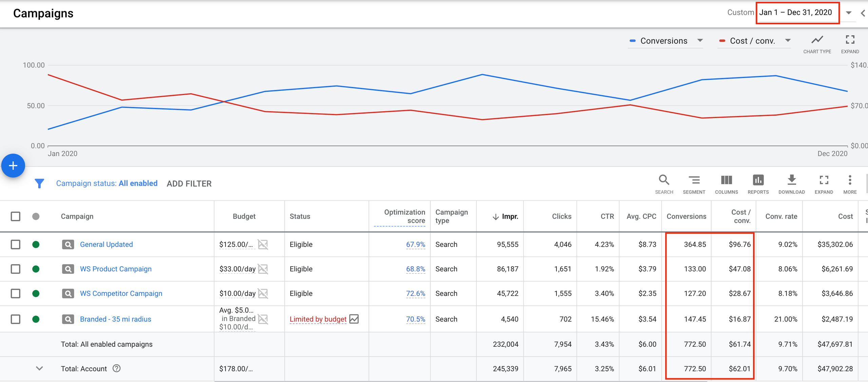Toggle the select-all campaigns header checkbox
868x382 pixels.
(x=16, y=216)
